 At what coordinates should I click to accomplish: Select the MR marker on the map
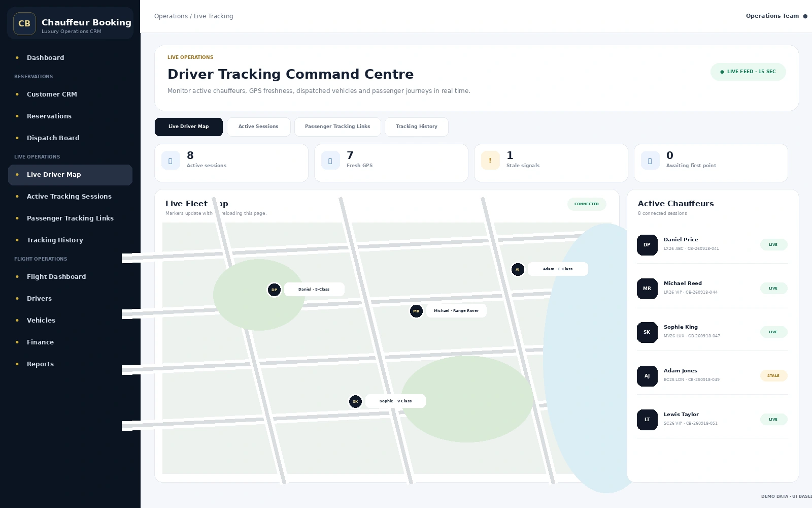[x=416, y=311]
